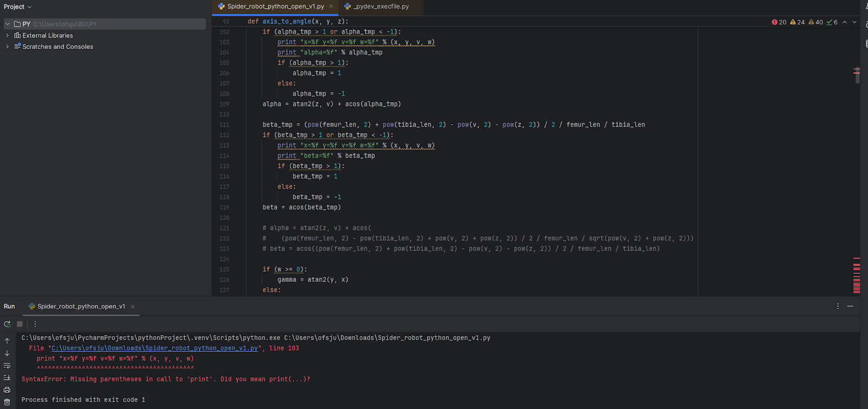
Task: Click 'if (w >= 0):' code line
Action: (285, 269)
